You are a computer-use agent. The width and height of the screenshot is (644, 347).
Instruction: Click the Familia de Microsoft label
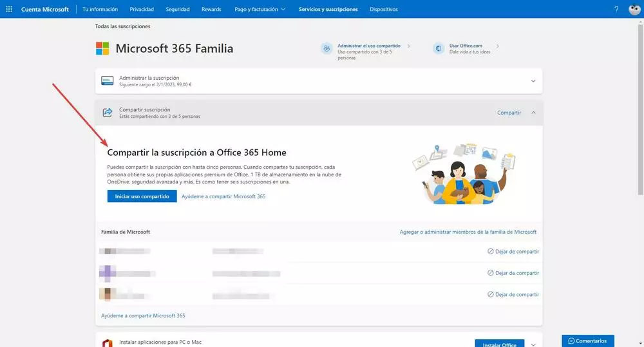click(x=126, y=232)
